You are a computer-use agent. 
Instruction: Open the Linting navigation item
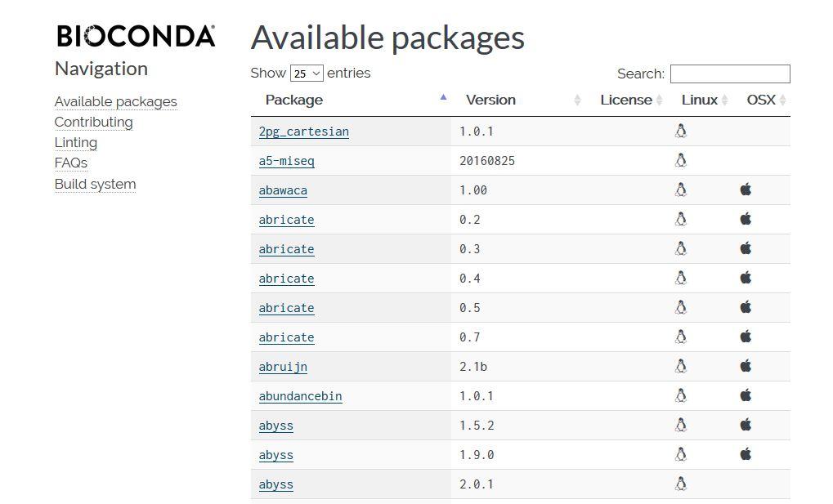[x=75, y=142]
